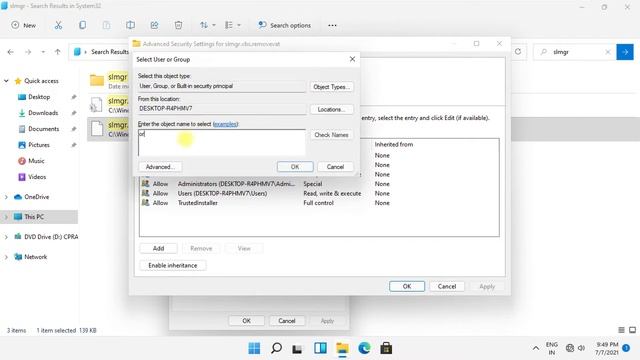Expand the This PC tree node
Image resolution: width=640 pixels, height=360 pixels.
[6, 217]
